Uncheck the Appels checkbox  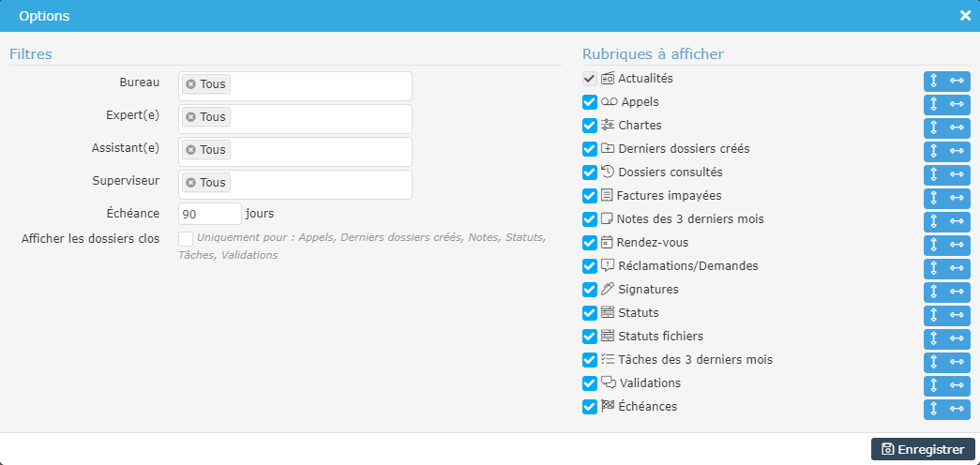(590, 102)
